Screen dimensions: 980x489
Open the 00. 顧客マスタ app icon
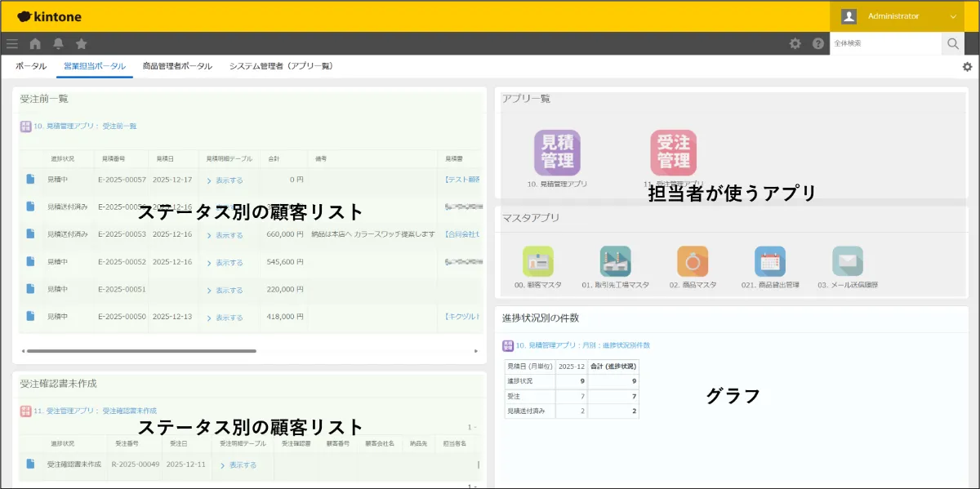tap(538, 261)
